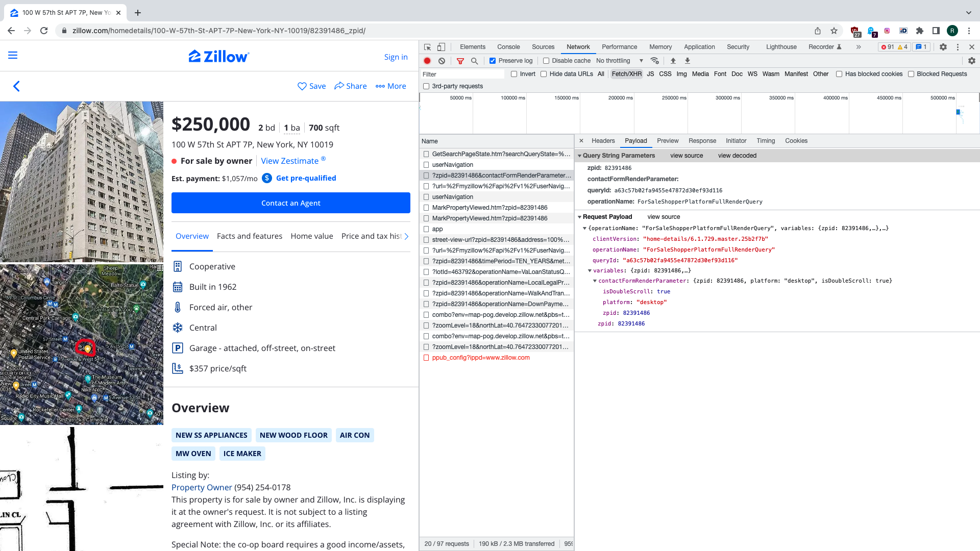Click the Contact an Agent button
Image resolution: width=980 pixels, height=551 pixels.
[291, 203]
